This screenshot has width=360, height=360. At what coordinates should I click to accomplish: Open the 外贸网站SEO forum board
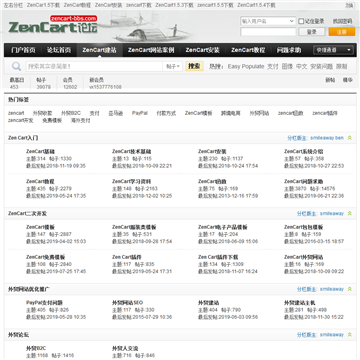(x=128, y=303)
